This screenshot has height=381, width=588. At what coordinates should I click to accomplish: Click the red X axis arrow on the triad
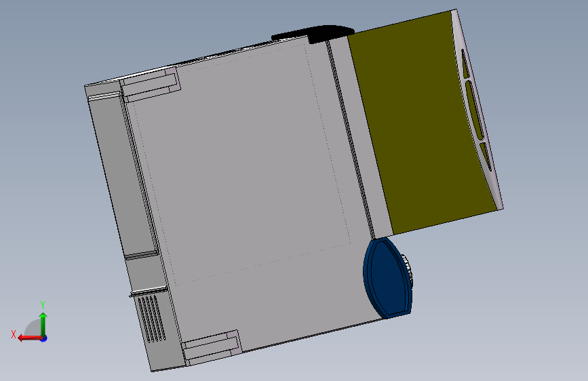pyautogui.click(x=30, y=338)
